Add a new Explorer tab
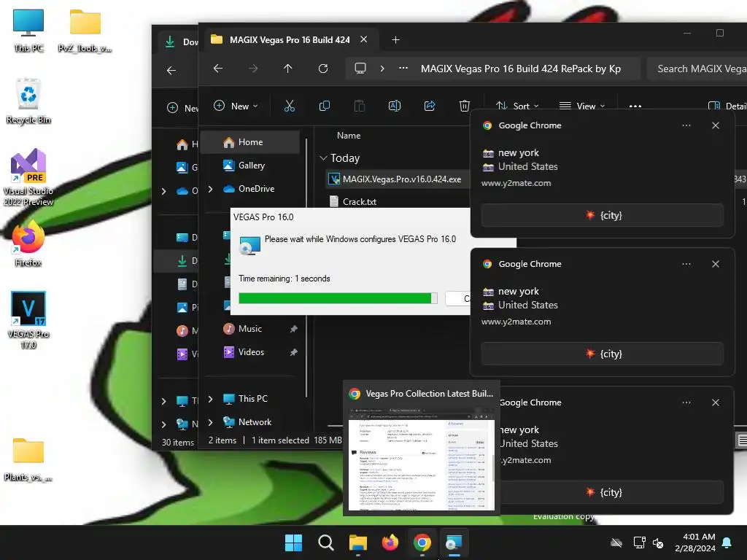Image resolution: width=747 pixels, height=560 pixels. tap(395, 40)
